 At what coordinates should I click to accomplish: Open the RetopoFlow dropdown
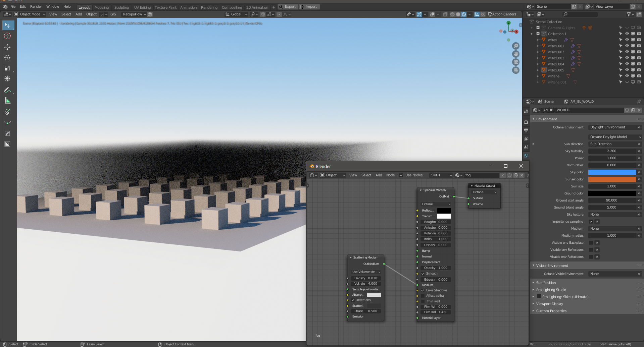pos(134,14)
